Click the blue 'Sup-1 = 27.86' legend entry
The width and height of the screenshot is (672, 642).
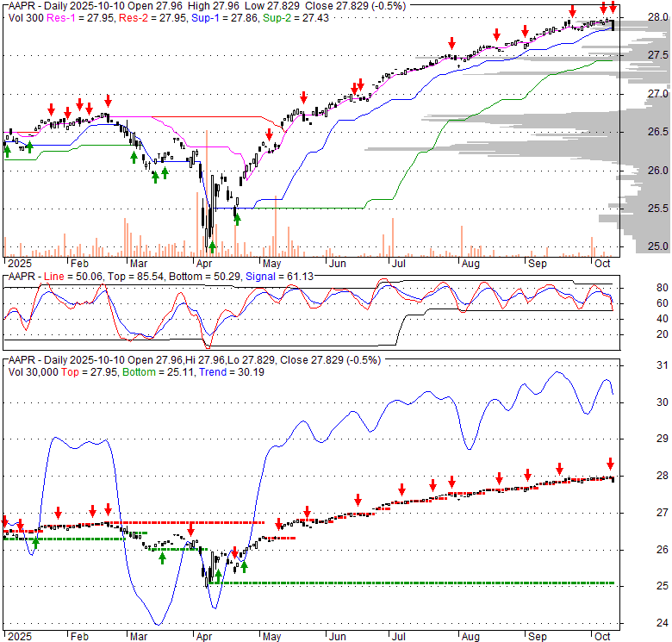[226, 18]
